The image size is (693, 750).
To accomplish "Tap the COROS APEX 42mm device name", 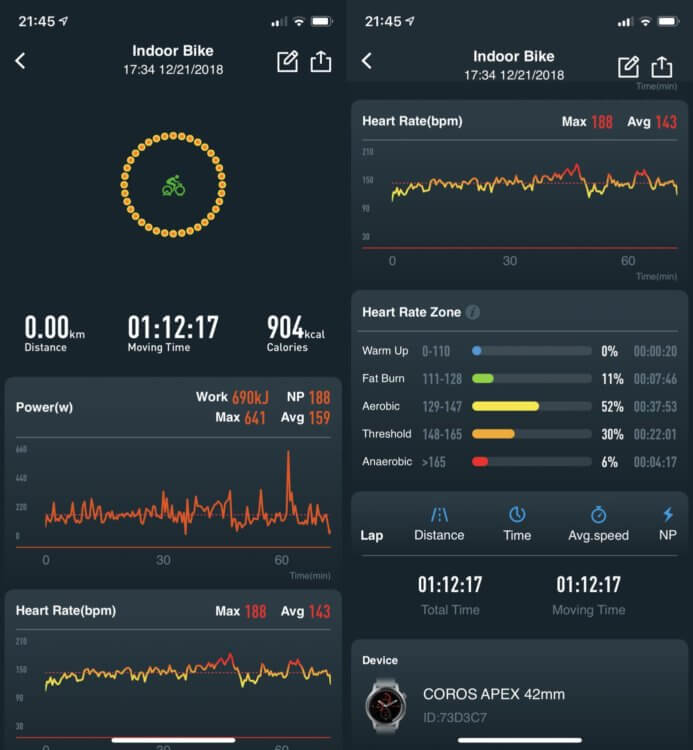I will coord(494,693).
